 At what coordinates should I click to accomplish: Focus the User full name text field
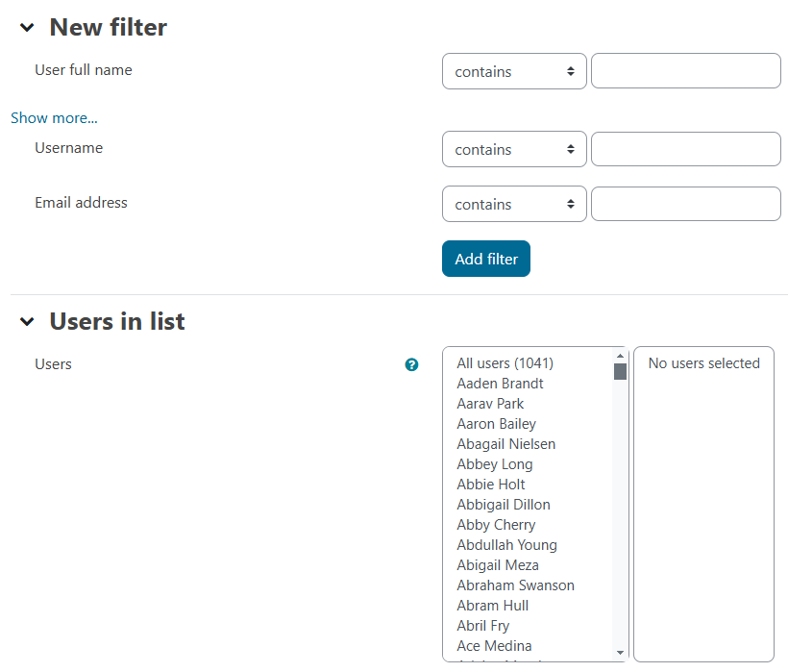(x=685, y=71)
